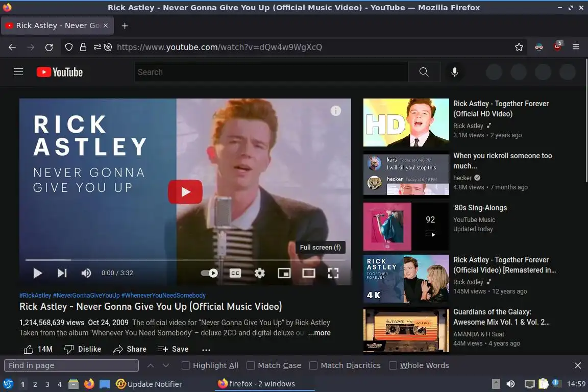
Task: Open Together Forever HD video thumbnail
Action: [x=406, y=122]
